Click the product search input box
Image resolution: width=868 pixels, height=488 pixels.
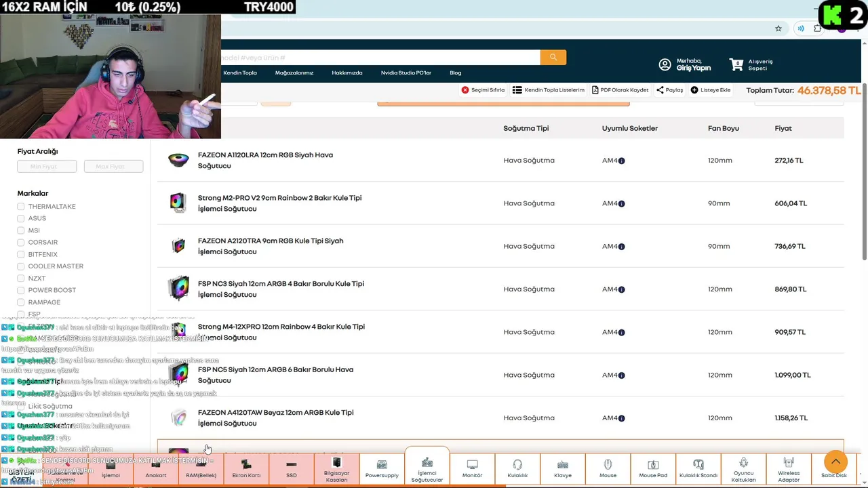coord(380,58)
